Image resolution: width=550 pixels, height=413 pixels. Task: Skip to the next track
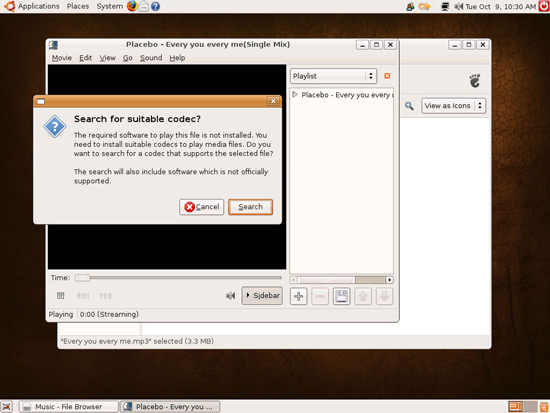(105, 296)
